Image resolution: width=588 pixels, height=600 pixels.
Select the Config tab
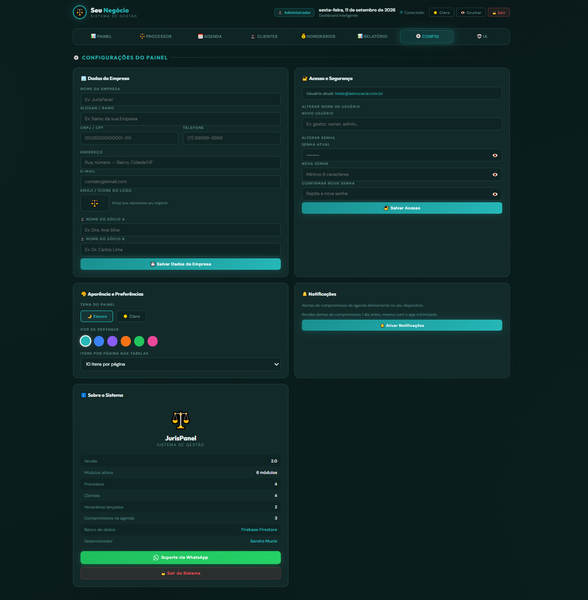(427, 37)
